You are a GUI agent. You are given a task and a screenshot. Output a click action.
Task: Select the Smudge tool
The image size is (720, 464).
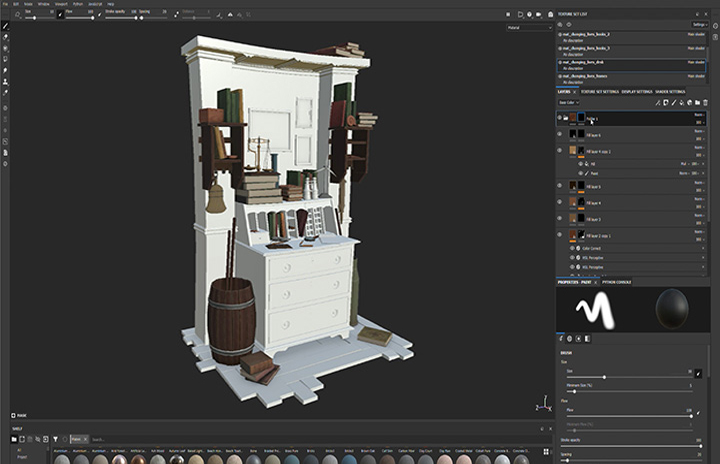pyautogui.click(x=6, y=70)
